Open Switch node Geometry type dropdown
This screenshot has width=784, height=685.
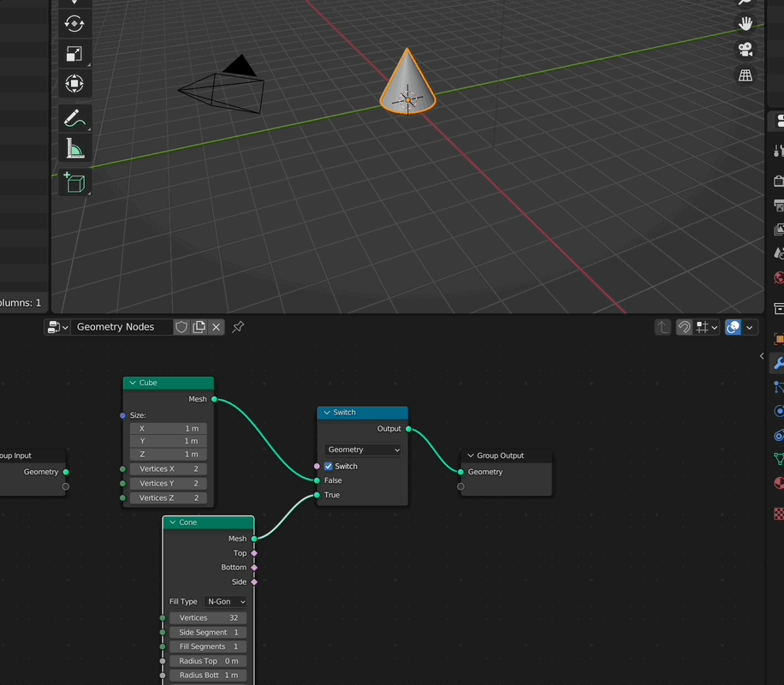363,450
